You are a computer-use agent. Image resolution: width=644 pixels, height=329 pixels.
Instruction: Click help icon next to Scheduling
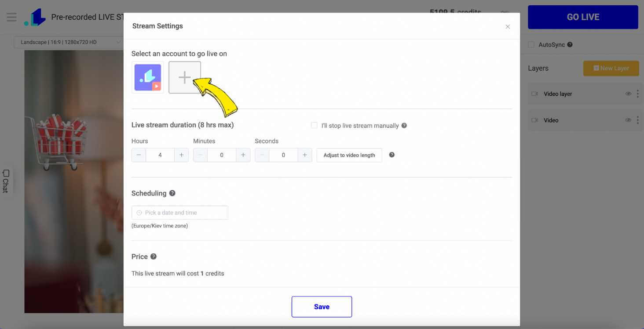172,193
